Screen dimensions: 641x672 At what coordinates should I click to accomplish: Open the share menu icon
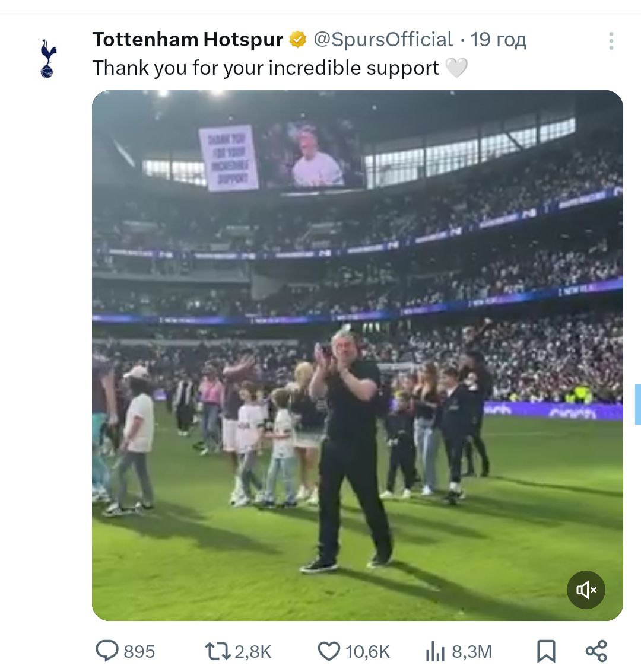596,651
